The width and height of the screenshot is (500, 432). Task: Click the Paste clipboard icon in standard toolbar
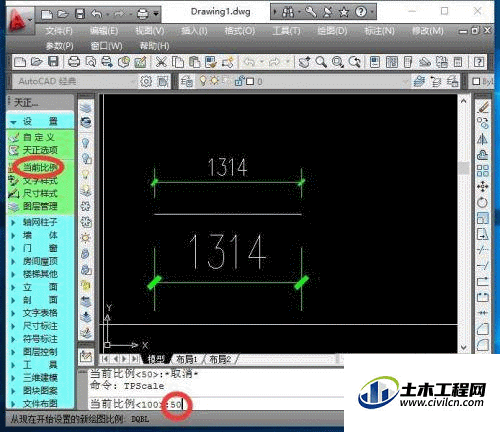[194, 62]
